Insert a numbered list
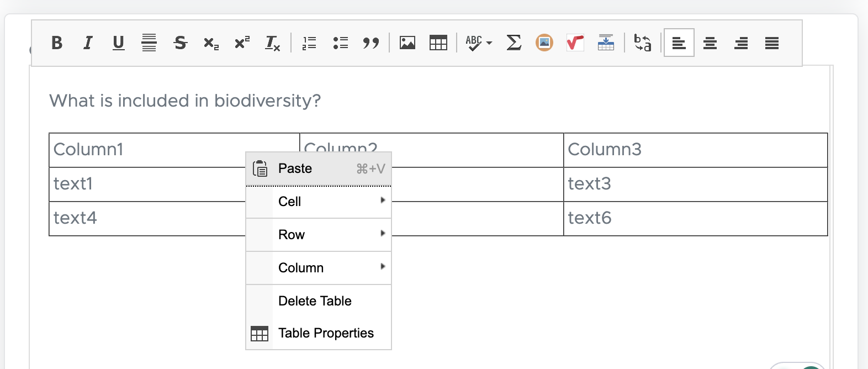Screen dimensions: 868x369 [x=309, y=43]
